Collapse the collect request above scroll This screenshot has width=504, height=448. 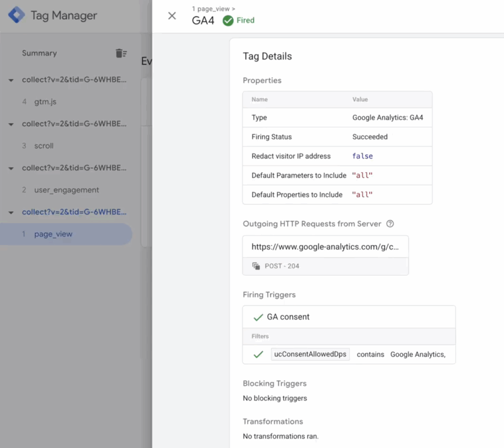(11, 124)
